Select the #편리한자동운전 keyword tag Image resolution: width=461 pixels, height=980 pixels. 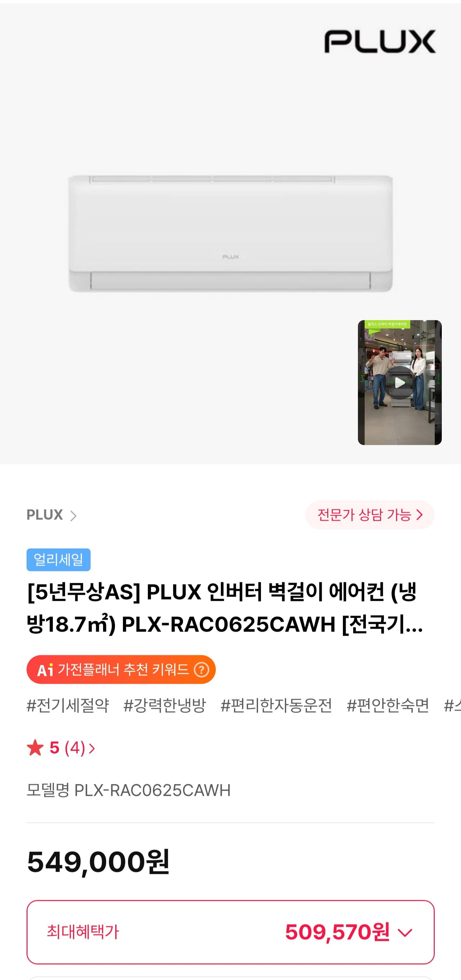coord(277,705)
